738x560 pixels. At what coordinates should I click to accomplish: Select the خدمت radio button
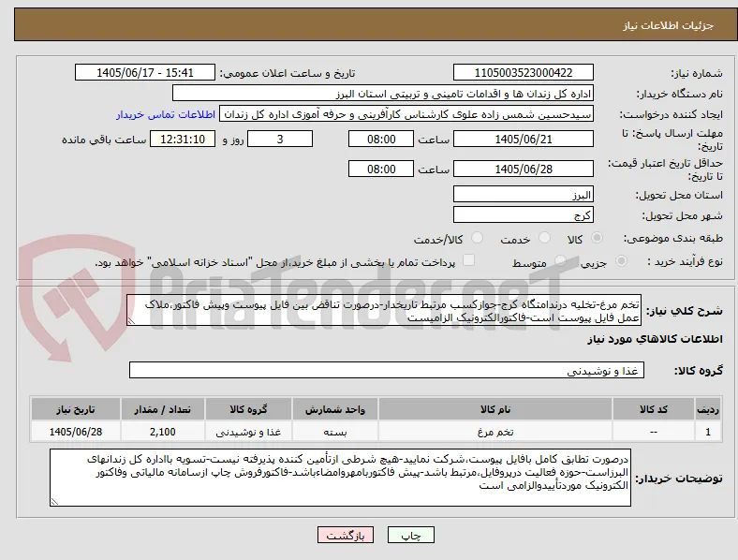click(544, 238)
